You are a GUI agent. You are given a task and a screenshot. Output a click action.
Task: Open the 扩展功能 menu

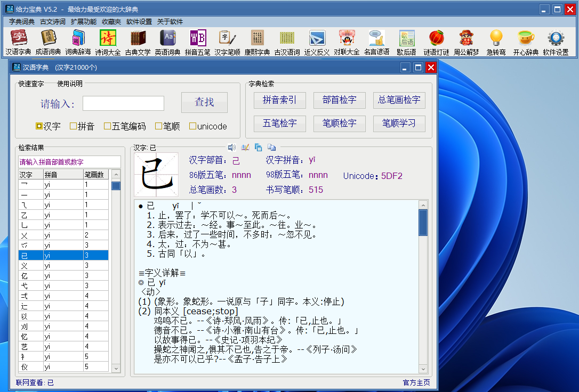tap(84, 22)
